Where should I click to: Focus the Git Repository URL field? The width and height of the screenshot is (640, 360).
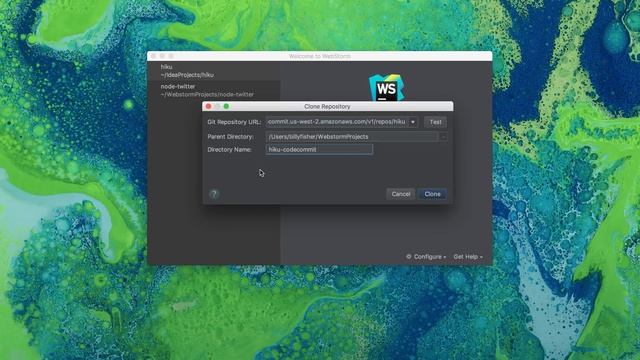coord(337,122)
